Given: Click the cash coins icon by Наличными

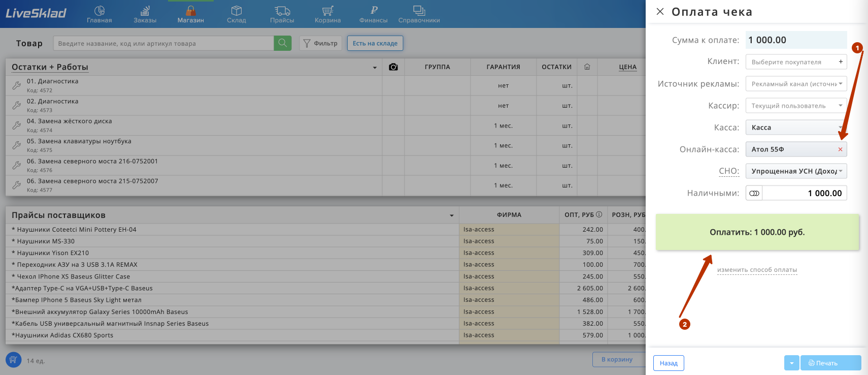Looking at the screenshot, I should [x=754, y=193].
